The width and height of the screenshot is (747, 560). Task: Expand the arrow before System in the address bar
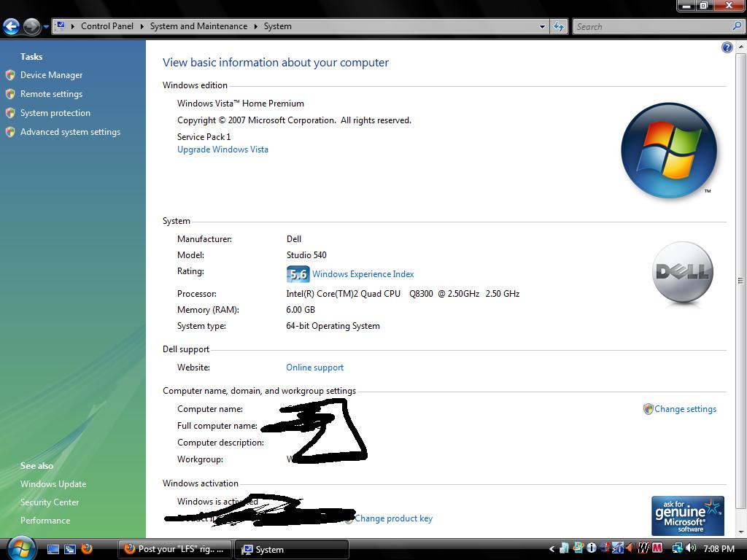[x=256, y=26]
